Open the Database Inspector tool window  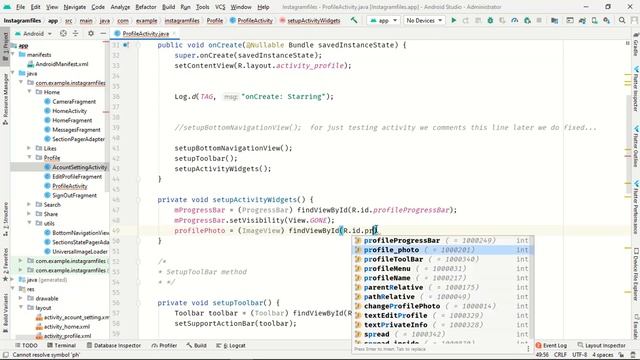[114, 345]
